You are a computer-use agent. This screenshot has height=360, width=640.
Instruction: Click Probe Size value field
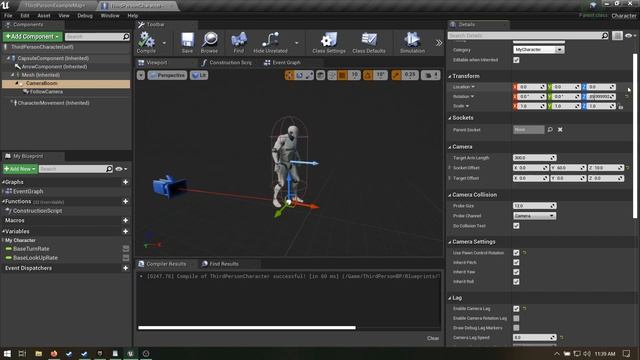click(x=535, y=206)
